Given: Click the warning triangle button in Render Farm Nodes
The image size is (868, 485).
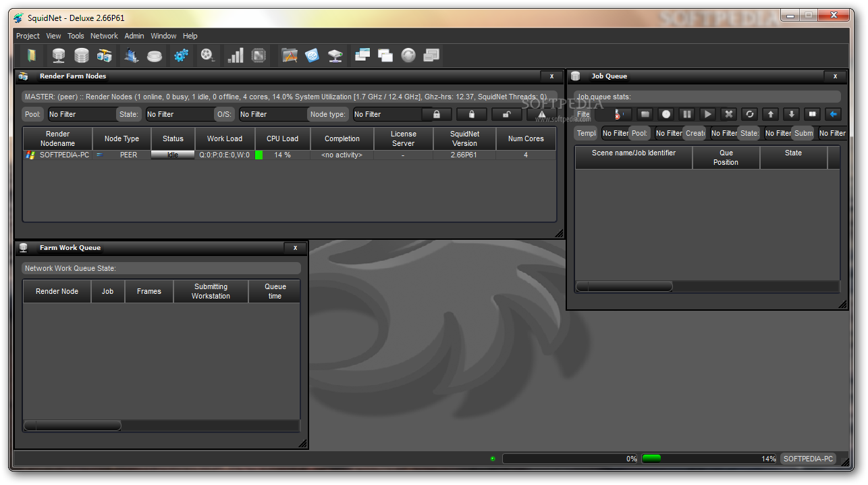Looking at the screenshot, I should click(541, 114).
